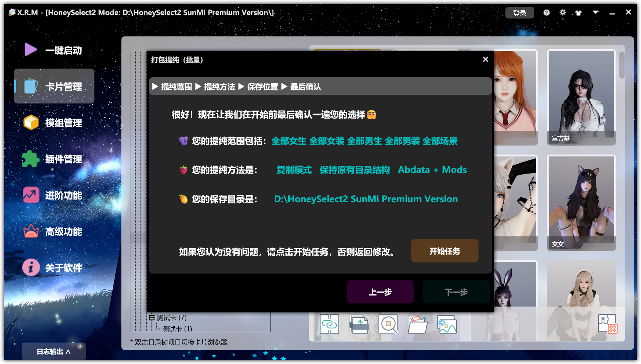Select 卡片管理 in the sidebar
The width and height of the screenshot is (641, 364).
(x=54, y=86)
